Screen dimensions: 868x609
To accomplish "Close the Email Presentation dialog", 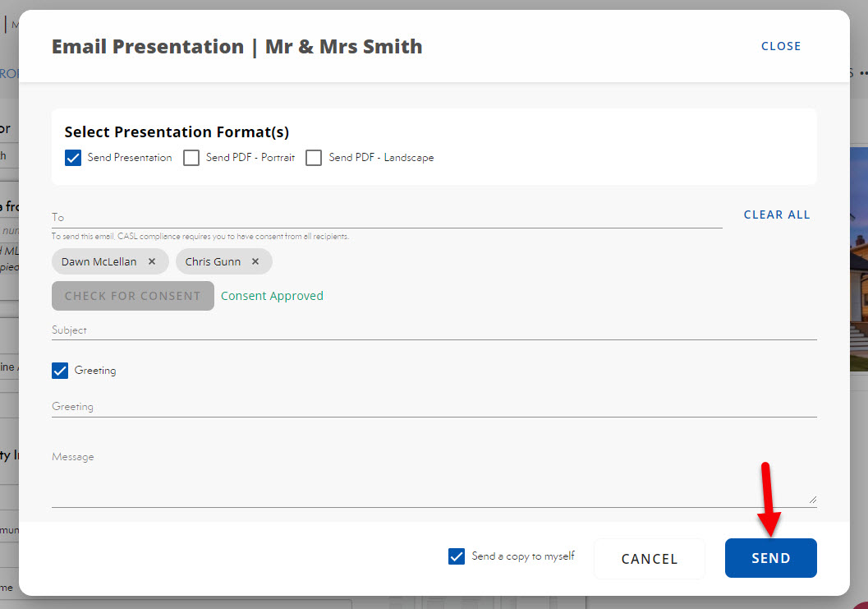I will point(780,46).
